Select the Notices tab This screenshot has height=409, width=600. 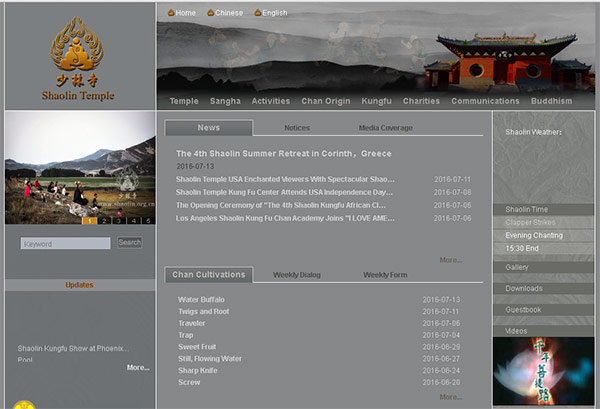coord(297,128)
